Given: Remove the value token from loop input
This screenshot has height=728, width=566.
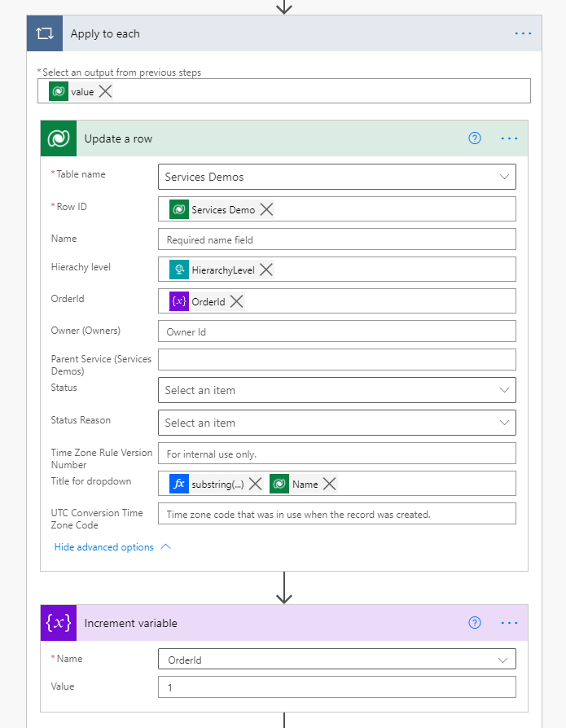Looking at the screenshot, I should [x=106, y=92].
